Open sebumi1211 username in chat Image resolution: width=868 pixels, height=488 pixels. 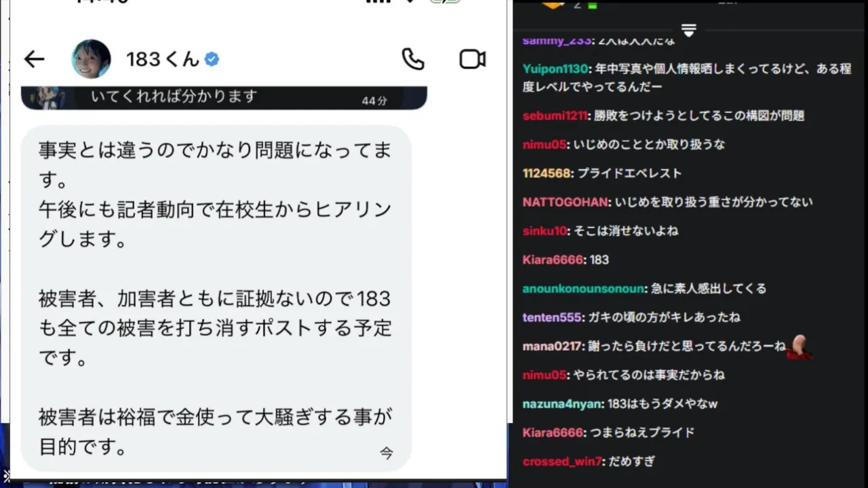(x=555, y=116)
